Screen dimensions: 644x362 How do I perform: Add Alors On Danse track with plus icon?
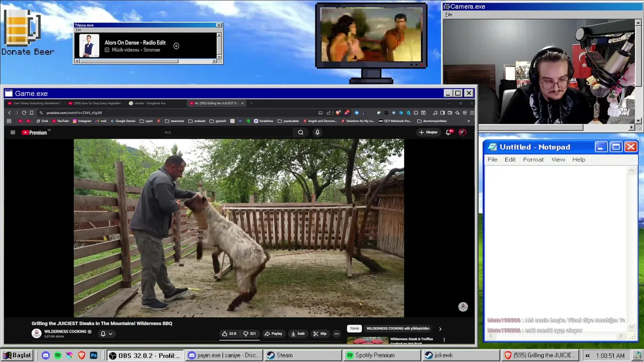(x=176, y=46)
